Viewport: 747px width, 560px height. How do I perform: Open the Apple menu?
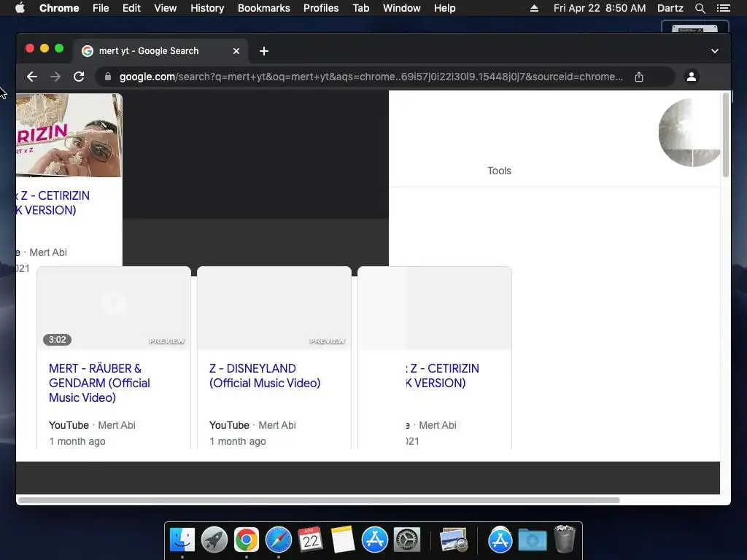(20, 8)
